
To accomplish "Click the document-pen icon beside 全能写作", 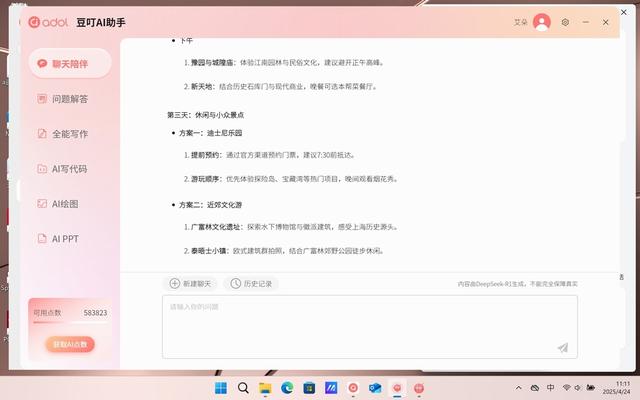I will click(42, 133).
